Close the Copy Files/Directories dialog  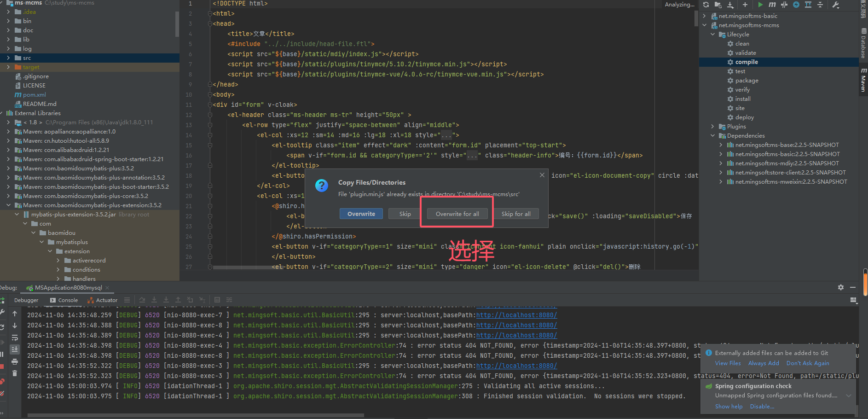click(x=542, y=175)
